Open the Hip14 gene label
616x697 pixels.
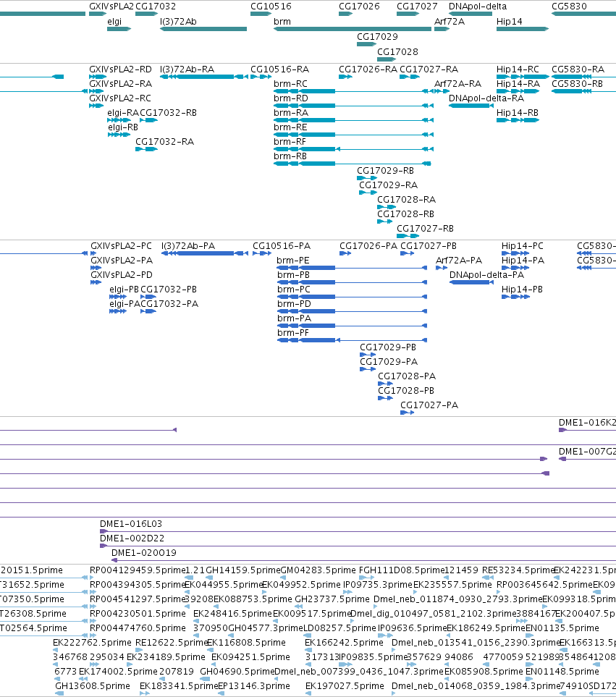pos(510,21)
